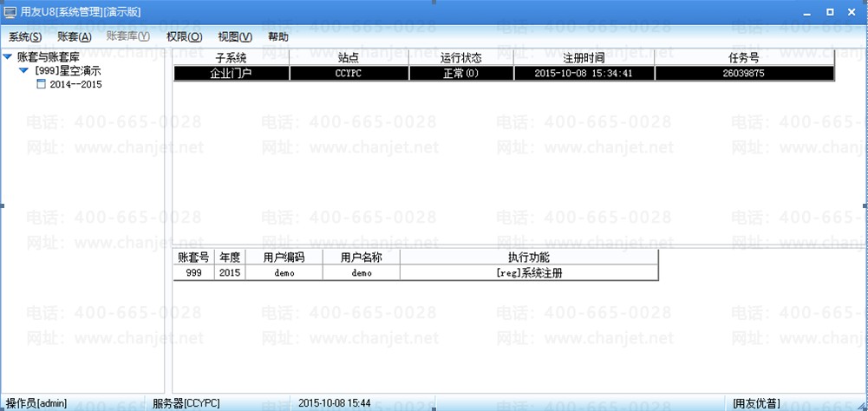Viewport: 868px width, 411px height.
Task: Select the 账套与账套库 tree root
Action: tap(49, 56)
